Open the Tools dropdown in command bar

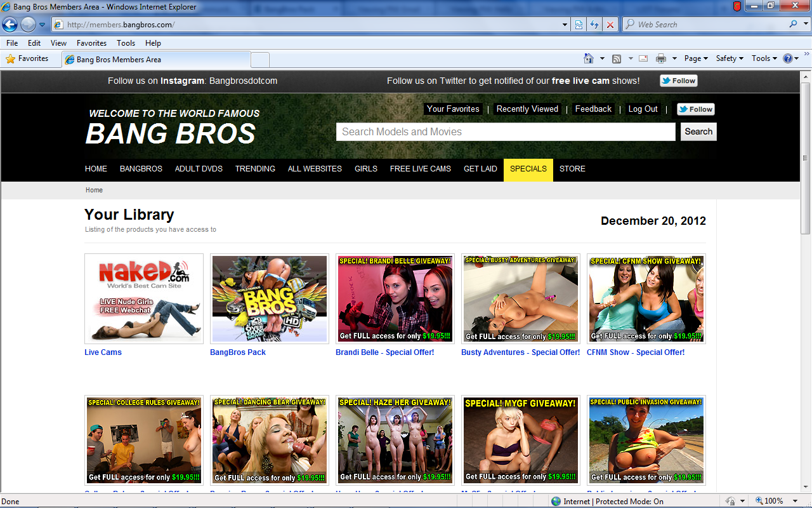(764, 58)
